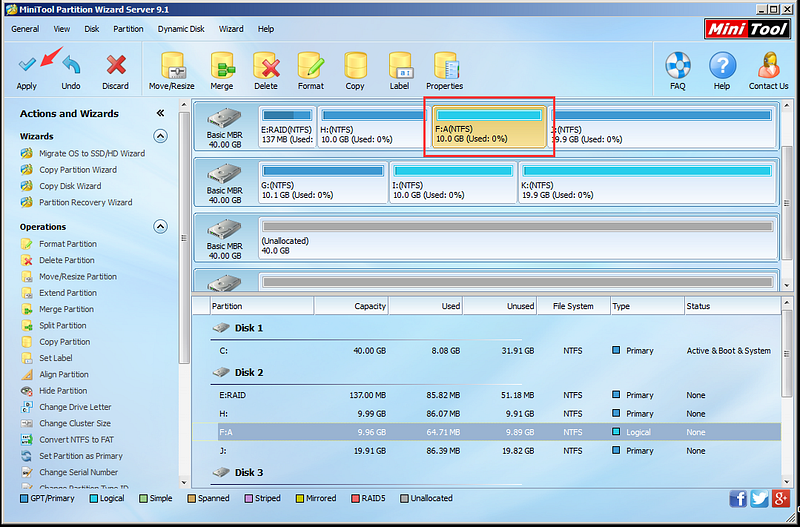Viewport: 800px width, 527px height.
Task: Click Set Label in the sidebar
Action: point(46,358)
